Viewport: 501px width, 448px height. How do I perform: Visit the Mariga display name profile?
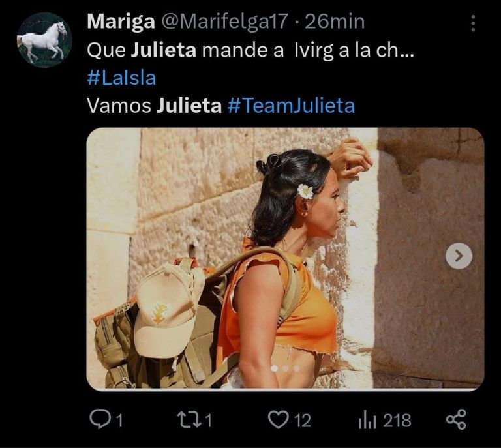click(x=121, y=22)
